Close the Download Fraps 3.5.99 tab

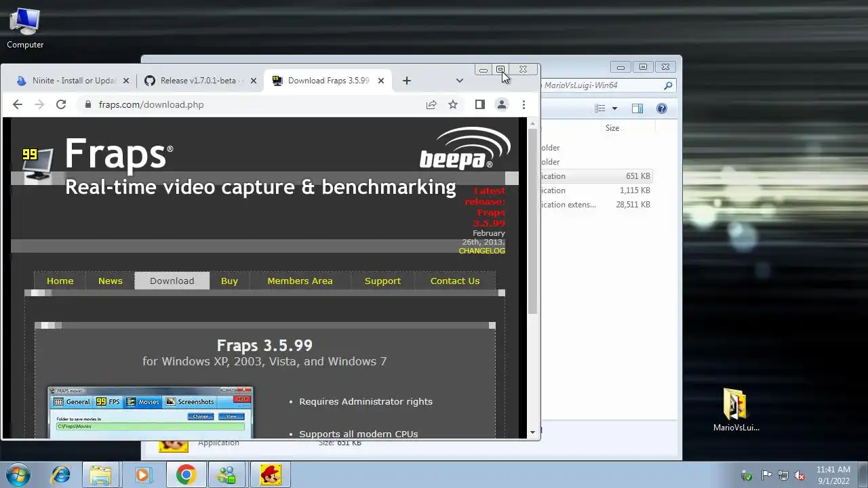381,81
